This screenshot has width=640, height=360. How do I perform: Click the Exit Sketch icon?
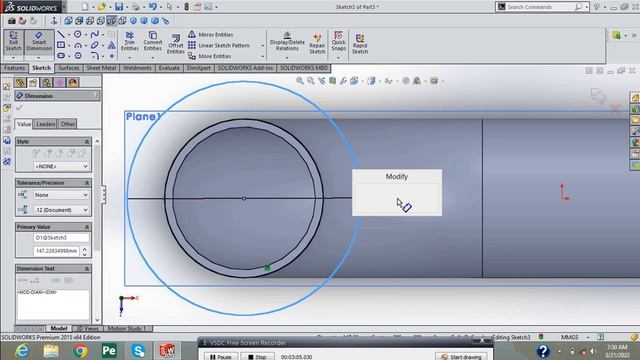13,41
